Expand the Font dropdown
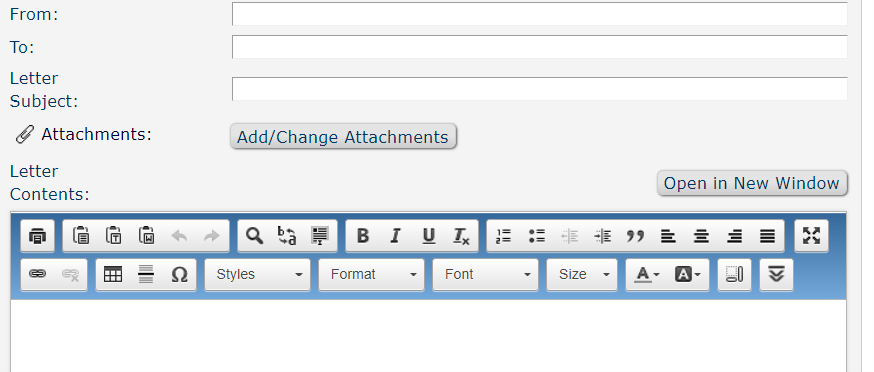 tap(485, 274)
